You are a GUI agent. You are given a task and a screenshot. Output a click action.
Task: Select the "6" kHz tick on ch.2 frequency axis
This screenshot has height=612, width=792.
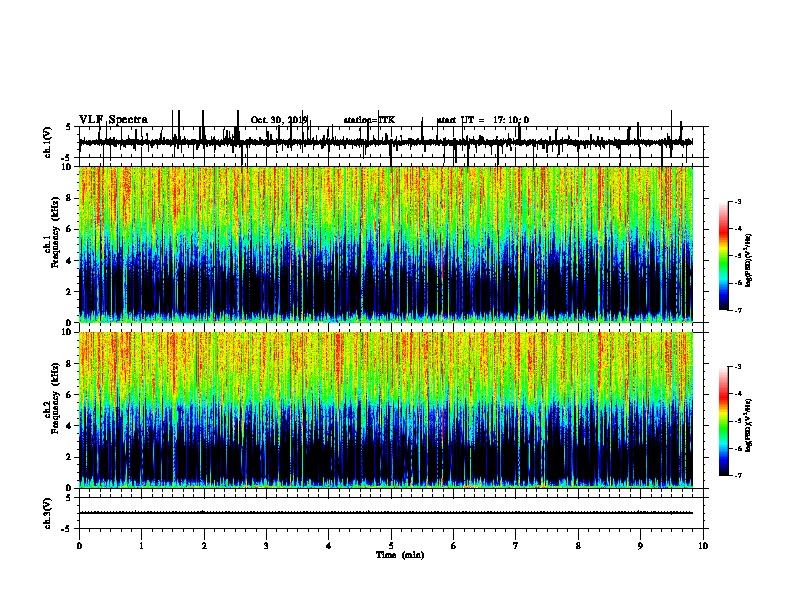click(70, 395)
